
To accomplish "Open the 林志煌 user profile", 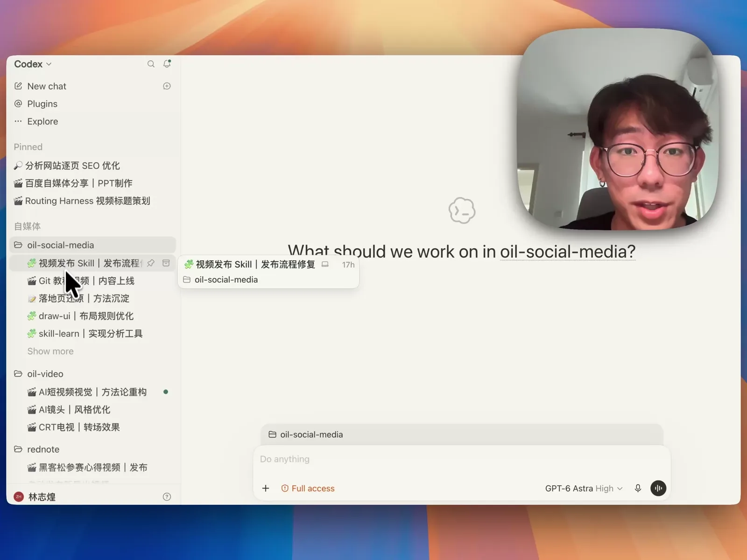I will [x=35, y=497].
